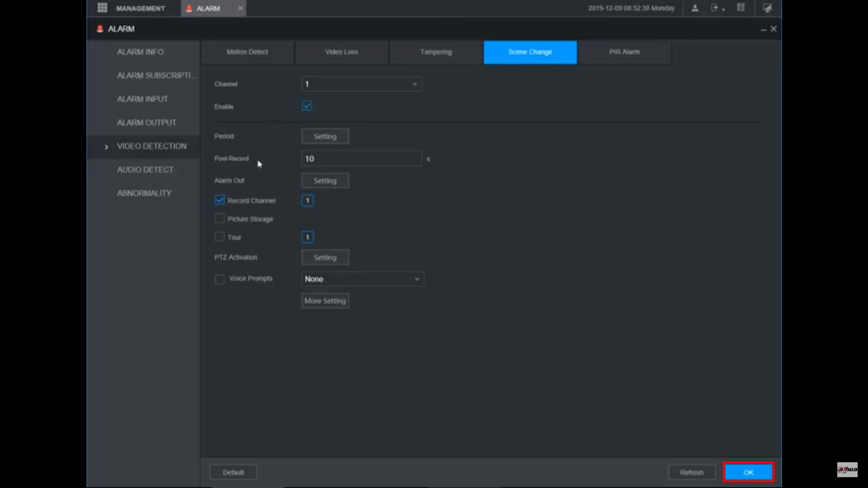Screen dimensions: 868x488
Task: Switch to the Motion Detect tab
Action: (x=247, y=52)
